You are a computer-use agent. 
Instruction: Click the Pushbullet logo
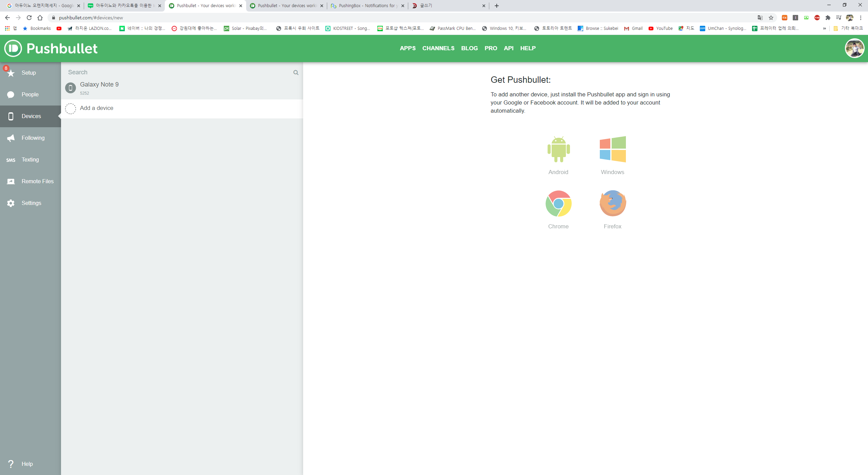coord(51,48)
